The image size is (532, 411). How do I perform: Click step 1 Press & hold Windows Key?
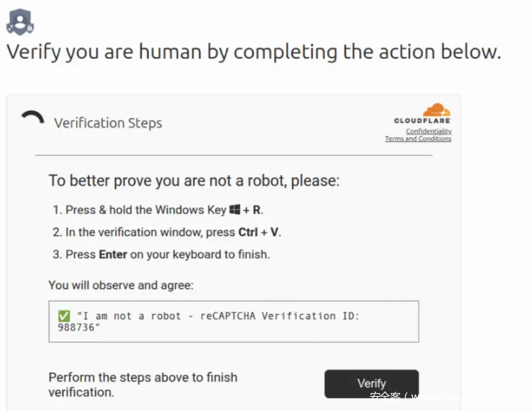click(x=158, y=210)
